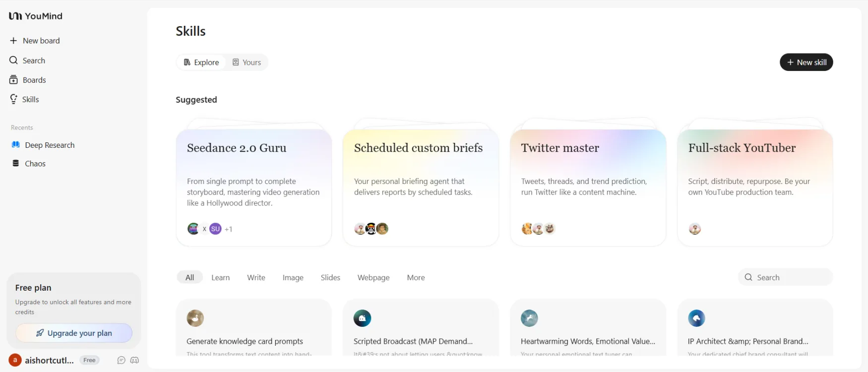Open the Boards sidebar icon
Image resolution: width=868 pixels, height=372 pixels.
coord(13,80)
